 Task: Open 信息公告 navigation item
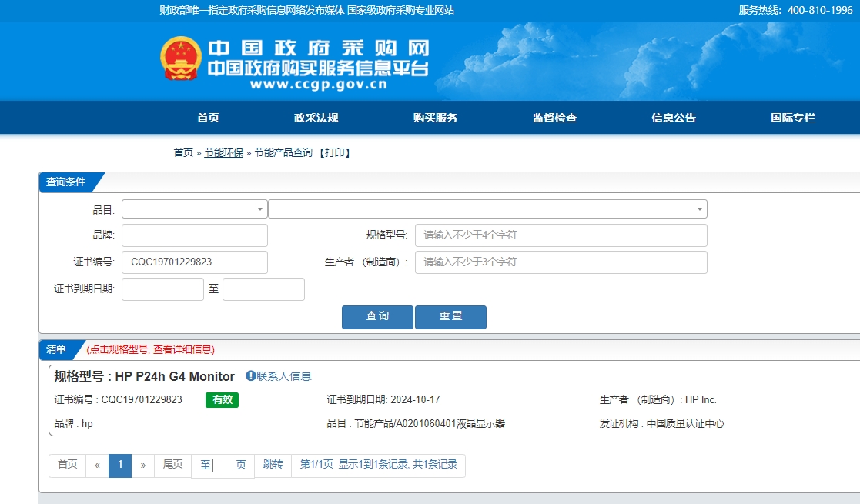tap(674, 118)
